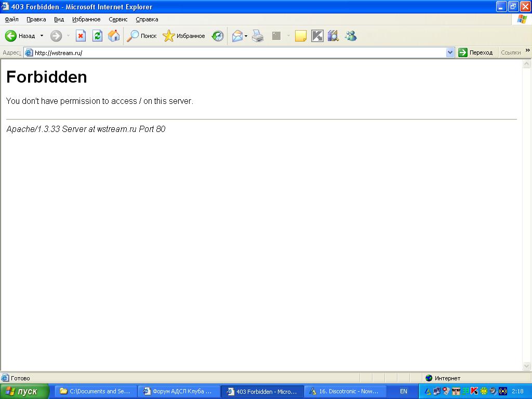Toggle the EN language indicator in taskbar
Viewport: 532px width, 399px height.
coord(404,391)
